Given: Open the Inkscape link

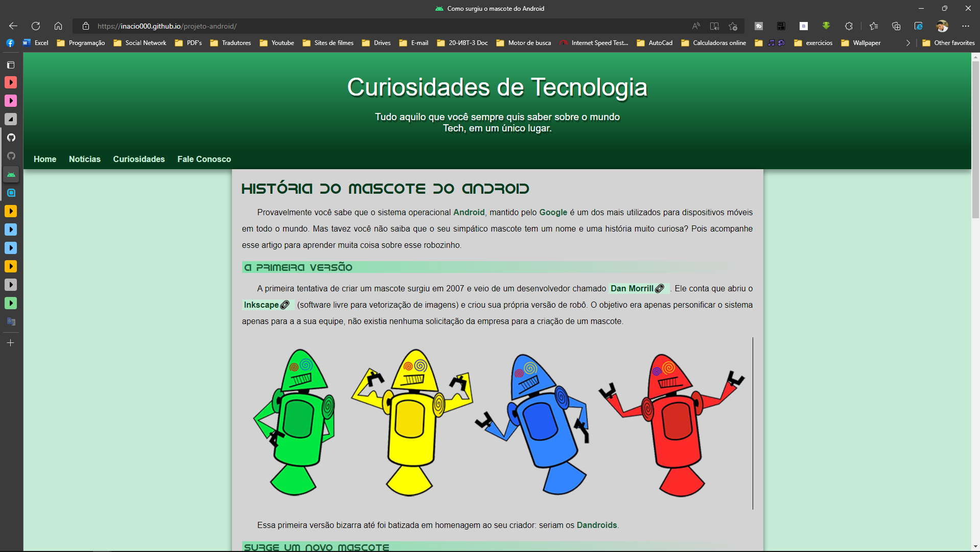Looking at the screenshot, I should [x=262, y=305].
